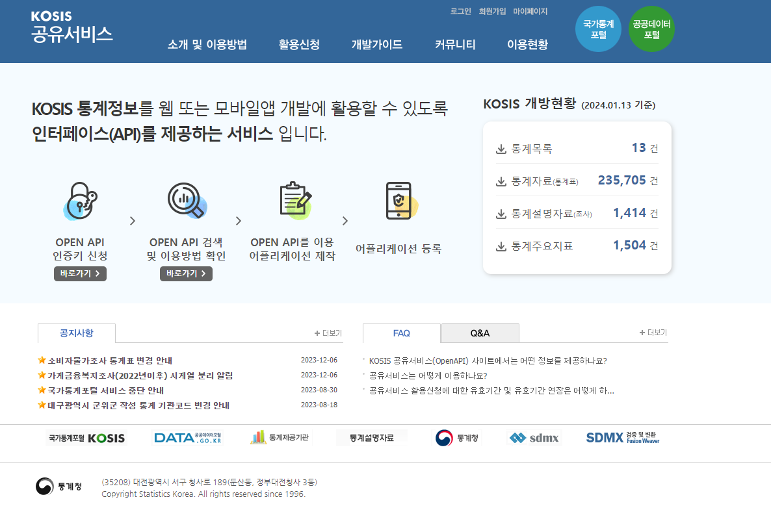Open notice 국가통계포털 서비스 중단 안내
771x532 pixels.
[x=106, y=390]
